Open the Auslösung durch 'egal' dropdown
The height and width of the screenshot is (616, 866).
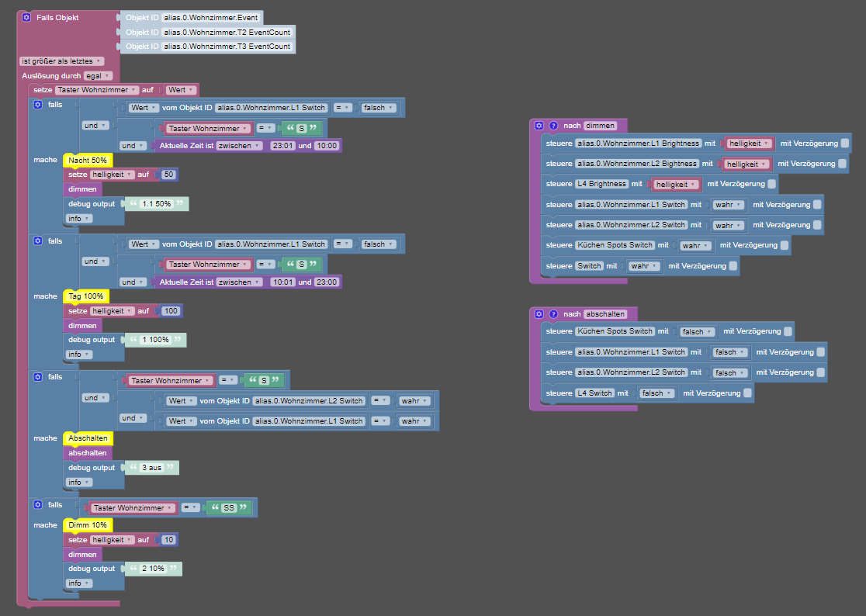tap(98, 75)
